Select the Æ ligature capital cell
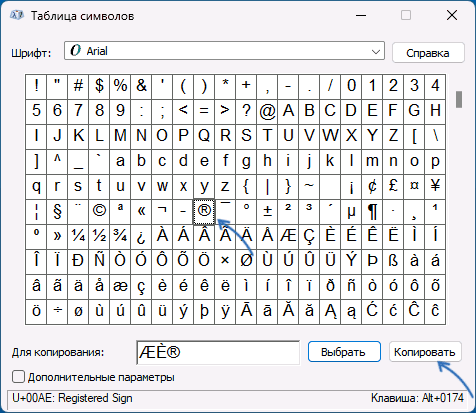This screenshot has width=476, height=413. (x=288, y=237)
